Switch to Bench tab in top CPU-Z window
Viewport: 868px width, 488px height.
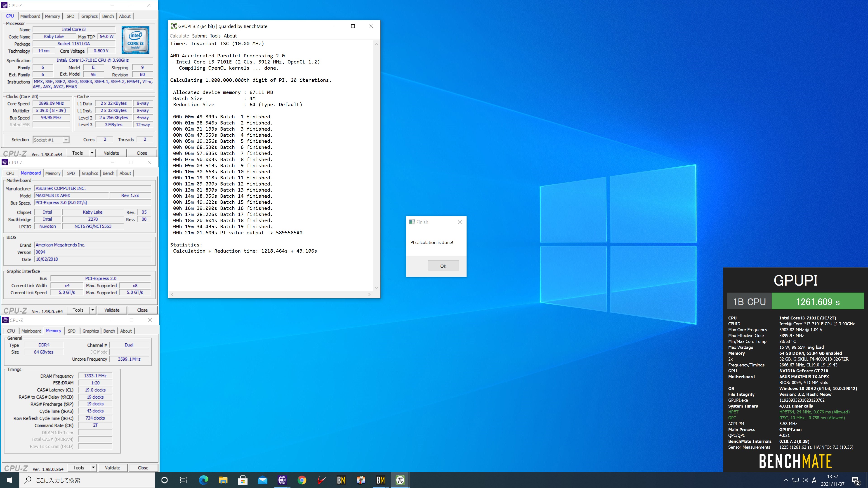point(108,16)
